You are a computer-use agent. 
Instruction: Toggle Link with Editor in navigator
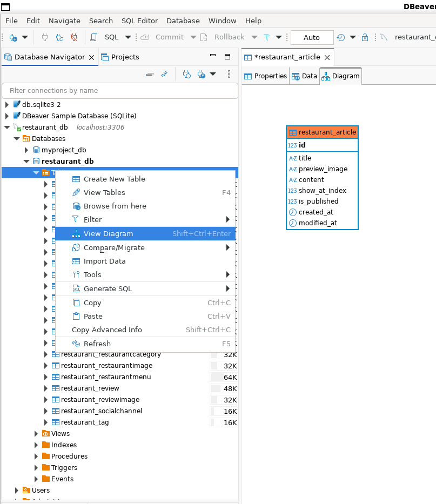tap(164, 74)
